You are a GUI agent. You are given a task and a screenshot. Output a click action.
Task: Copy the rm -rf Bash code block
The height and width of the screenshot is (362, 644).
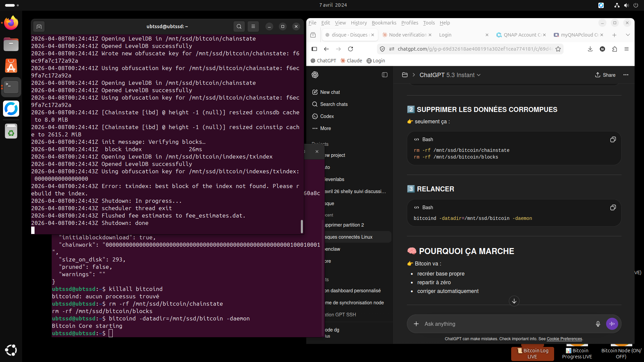tap(613, 139)
